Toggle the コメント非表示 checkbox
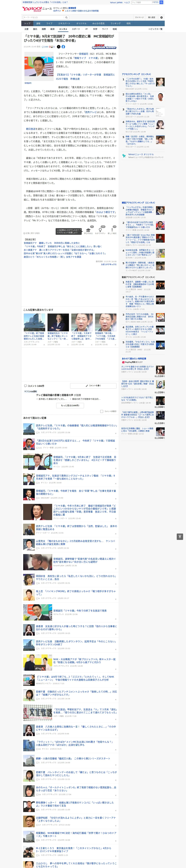This screenshot has width=186, height=868. [102, 411]
